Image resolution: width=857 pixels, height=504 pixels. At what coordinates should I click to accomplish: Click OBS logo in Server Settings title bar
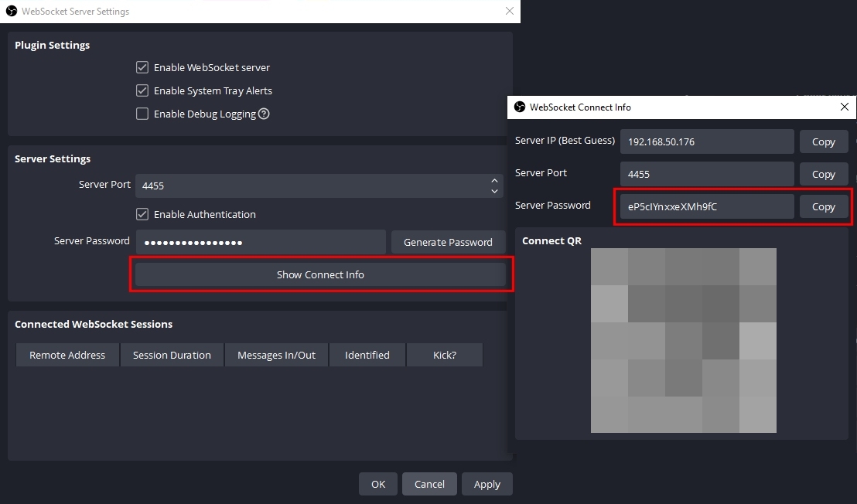click(x=12, y=11)
